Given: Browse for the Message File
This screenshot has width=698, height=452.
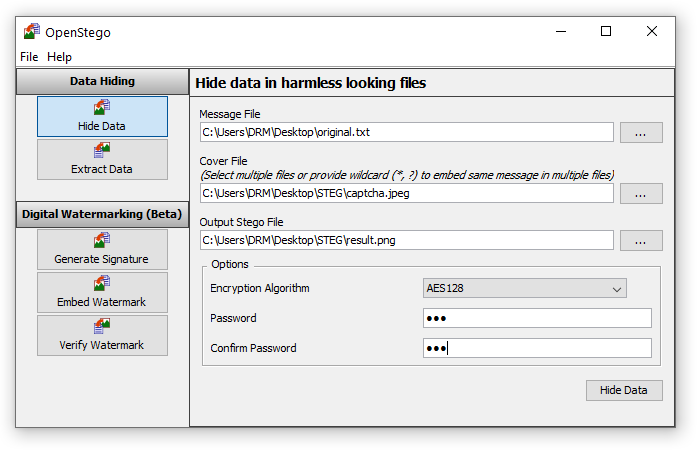Looking at the screenshot, I should tap(641, 133).
